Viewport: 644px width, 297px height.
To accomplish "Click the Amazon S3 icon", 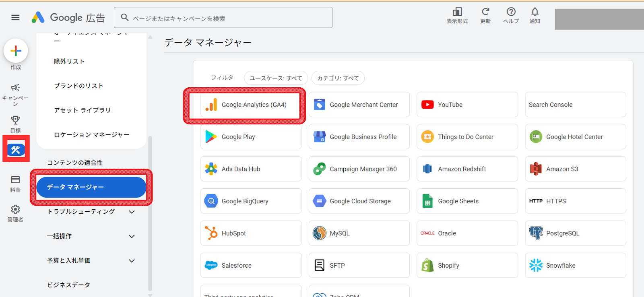I will tap(536, 169).
